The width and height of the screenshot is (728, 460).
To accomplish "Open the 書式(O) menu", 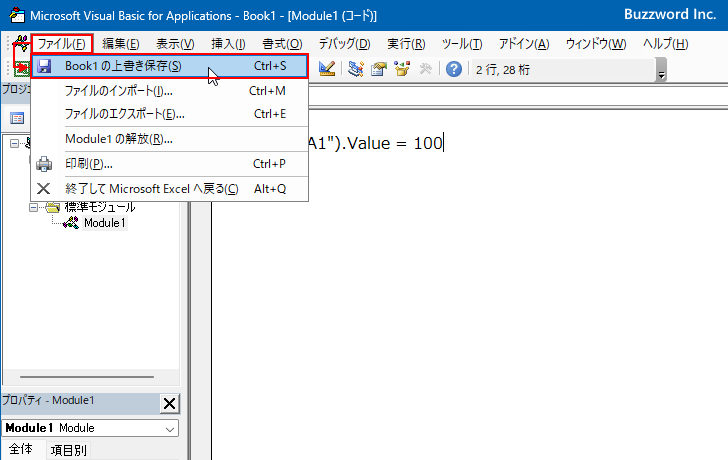I will click(282, 44).
